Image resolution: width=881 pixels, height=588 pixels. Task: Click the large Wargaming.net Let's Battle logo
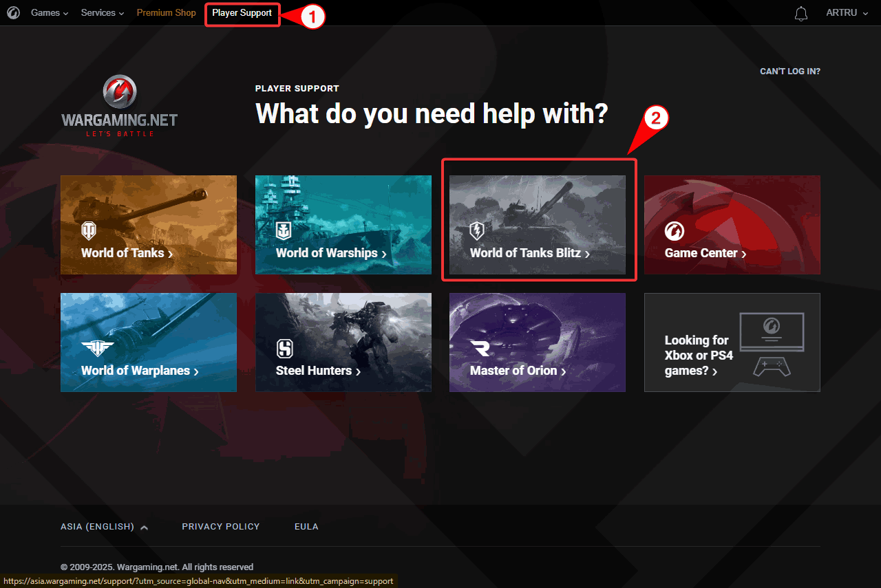[120, 106]
